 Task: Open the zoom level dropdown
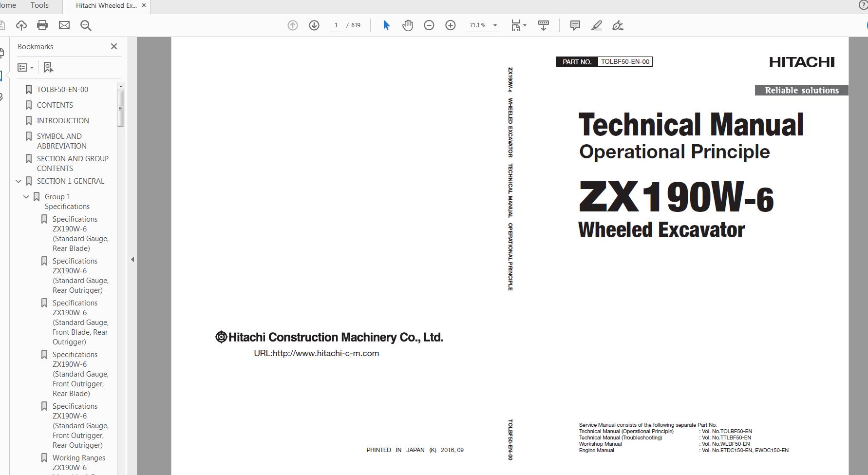[x=495, y=25]
